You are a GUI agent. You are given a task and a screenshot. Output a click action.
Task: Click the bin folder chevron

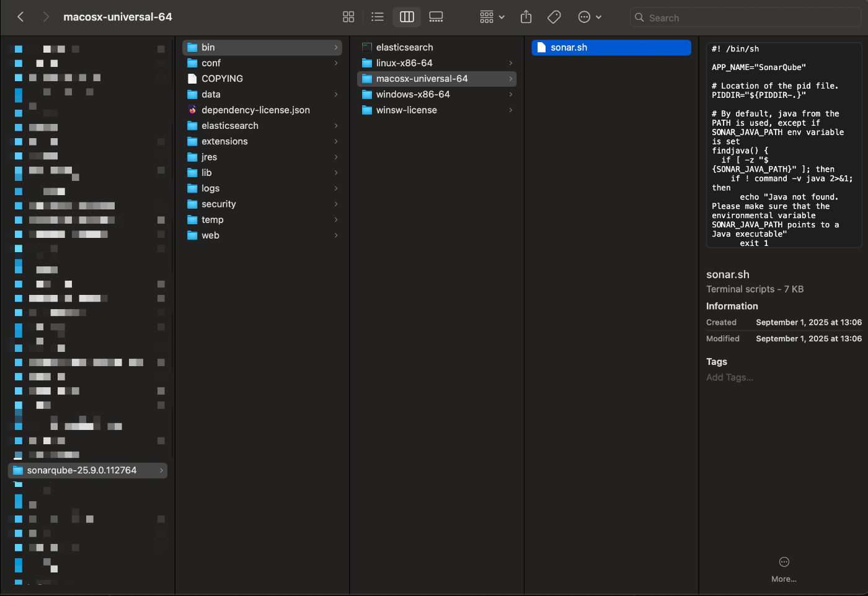tap(336, 47)
